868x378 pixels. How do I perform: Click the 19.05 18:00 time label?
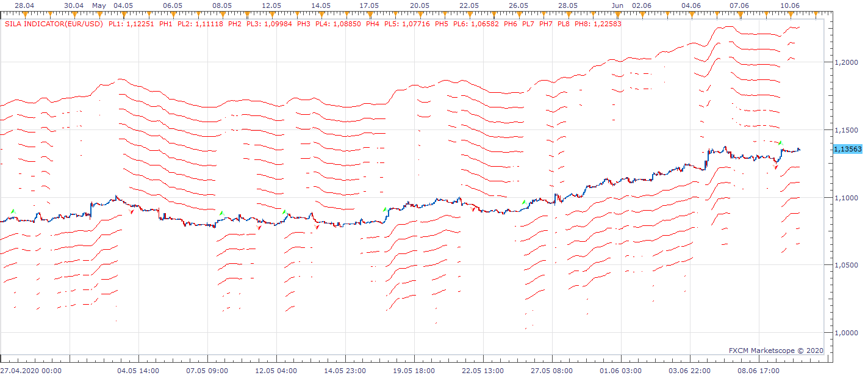coord(414,370)
